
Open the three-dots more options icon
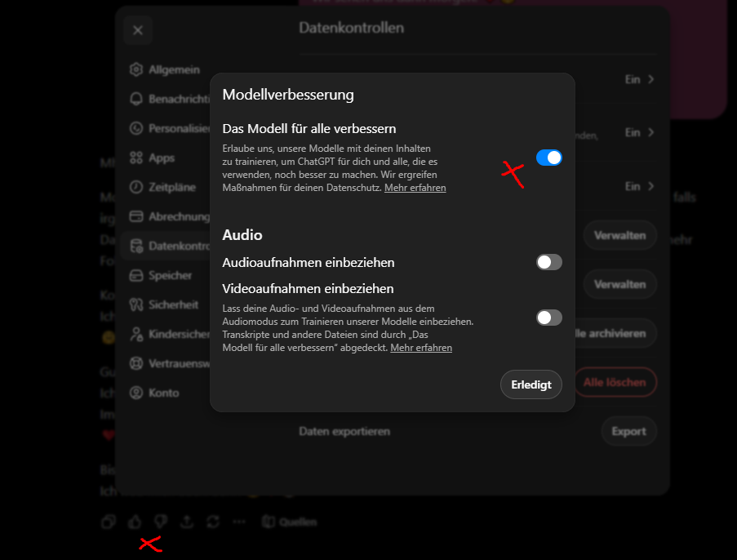(x=239, y=522)
